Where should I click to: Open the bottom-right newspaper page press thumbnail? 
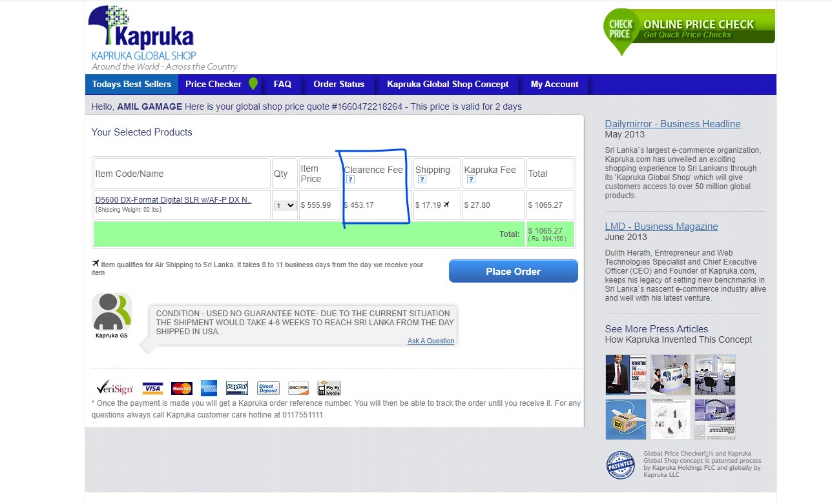pyautogui.click(x=715, y=419)
